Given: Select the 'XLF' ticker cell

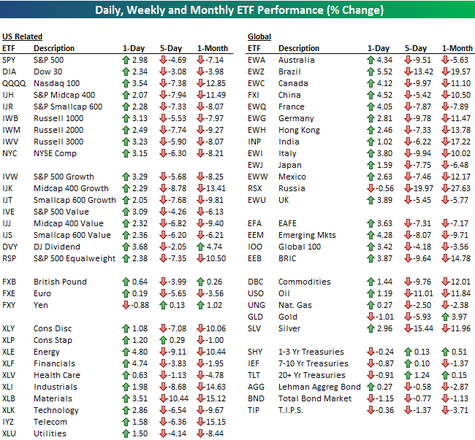Looking at the screenshot, I should tap(8, 363).
